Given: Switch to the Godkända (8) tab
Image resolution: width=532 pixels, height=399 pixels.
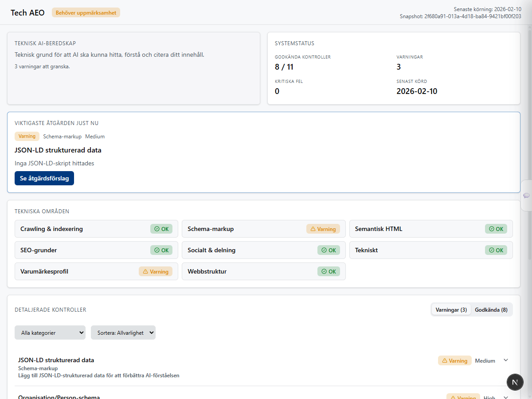Looking at the screenshot, I should [491, 309].
